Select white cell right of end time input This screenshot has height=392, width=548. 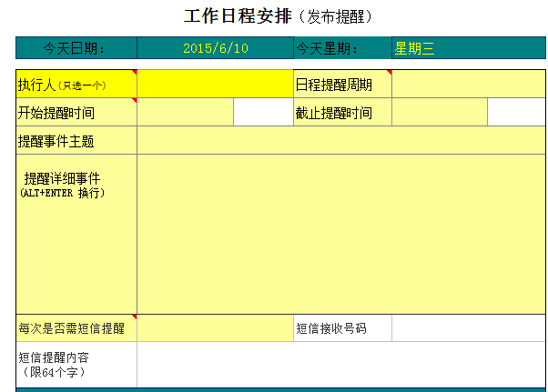pyautogui.click(x=516, y=113)
